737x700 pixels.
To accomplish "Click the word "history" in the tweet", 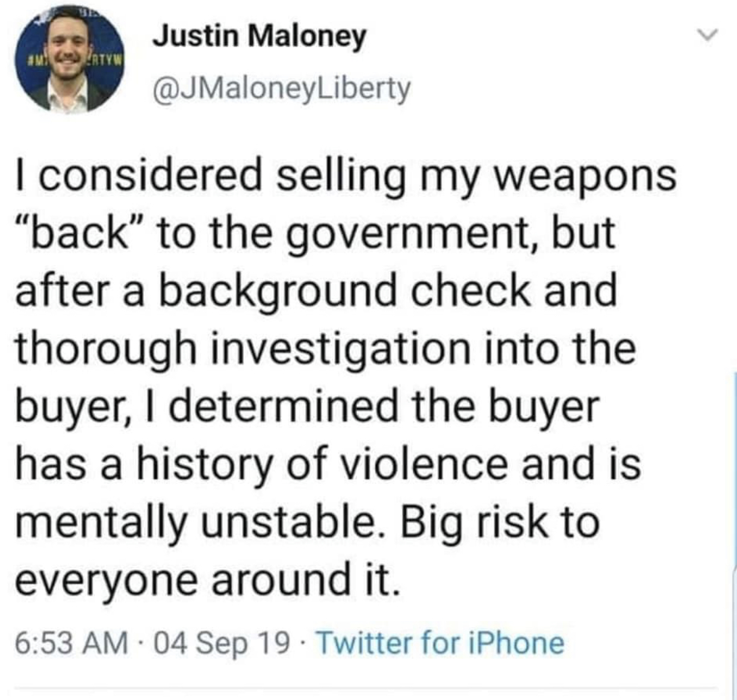I will pos(204,465).
